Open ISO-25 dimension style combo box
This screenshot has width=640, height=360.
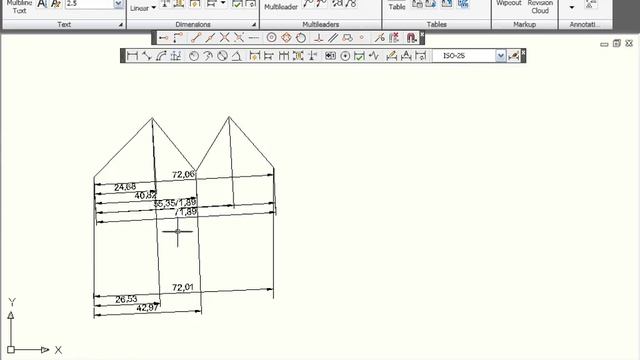click(469, 56)
